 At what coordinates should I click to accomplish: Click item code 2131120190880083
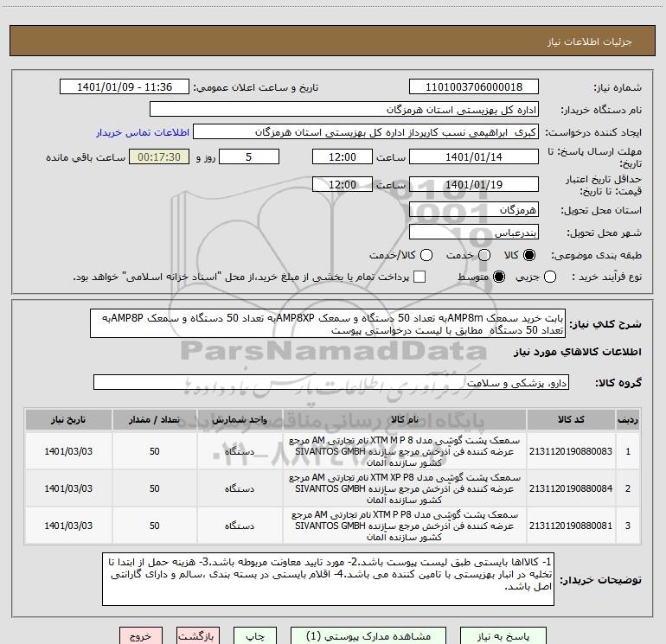point(571,451)
